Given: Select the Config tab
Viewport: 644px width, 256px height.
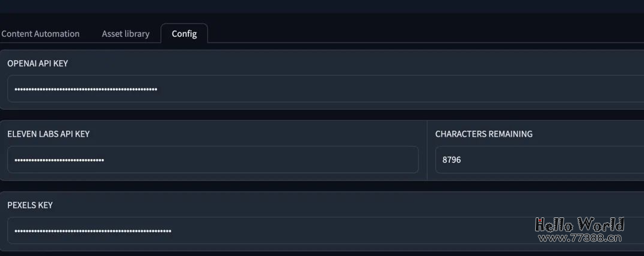Looking at the screenshot, I should tap(184, 34).
